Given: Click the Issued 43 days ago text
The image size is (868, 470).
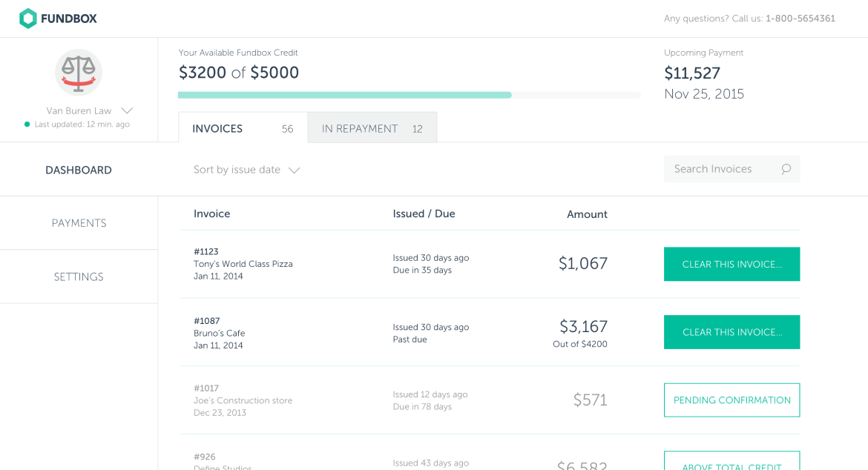Looking at the screenshot, I should 431,463.
